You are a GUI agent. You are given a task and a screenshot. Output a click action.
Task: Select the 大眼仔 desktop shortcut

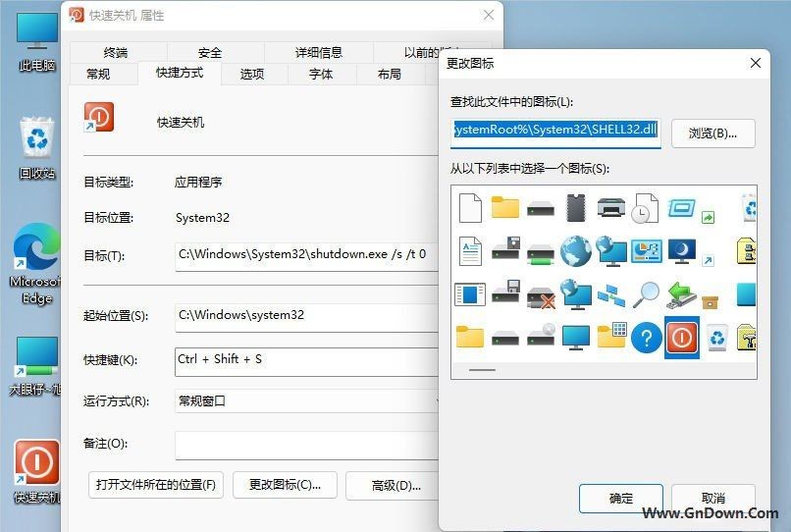click(x=37, y=366)
